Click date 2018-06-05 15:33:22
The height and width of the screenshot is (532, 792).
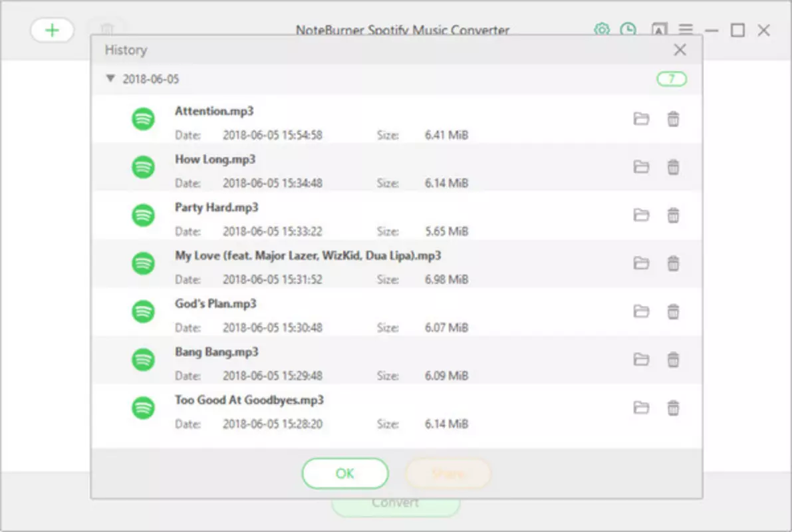pos(273,231)
